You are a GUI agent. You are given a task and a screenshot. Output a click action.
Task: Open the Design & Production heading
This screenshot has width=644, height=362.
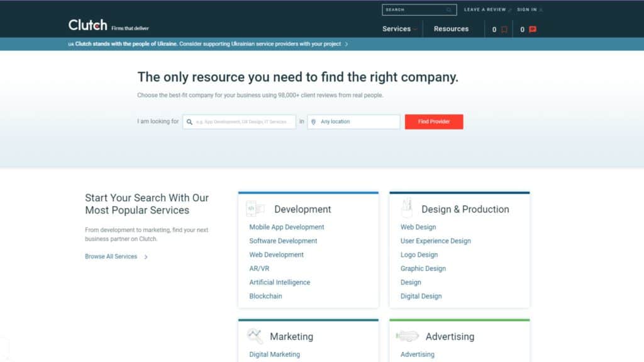pos(465,209)
